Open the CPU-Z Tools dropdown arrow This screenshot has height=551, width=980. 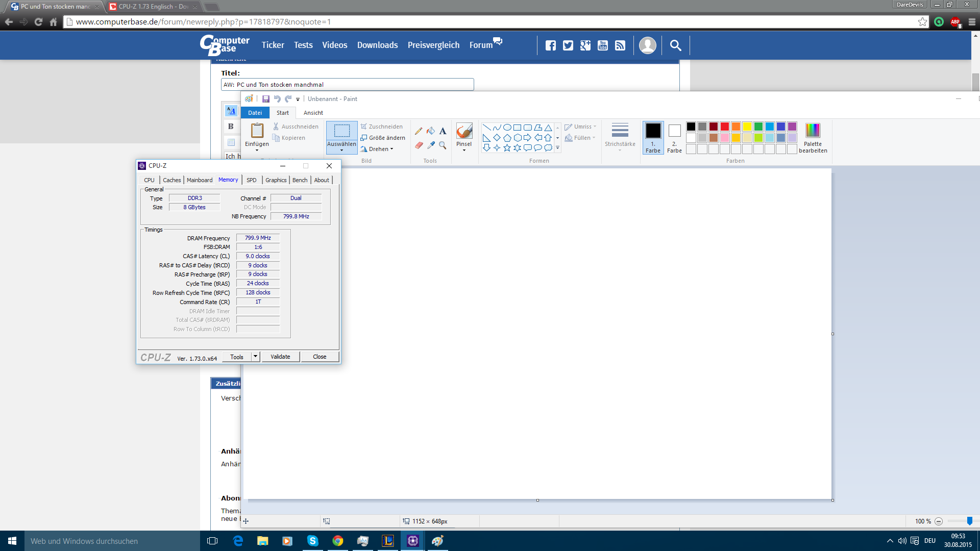click(255, 357)
